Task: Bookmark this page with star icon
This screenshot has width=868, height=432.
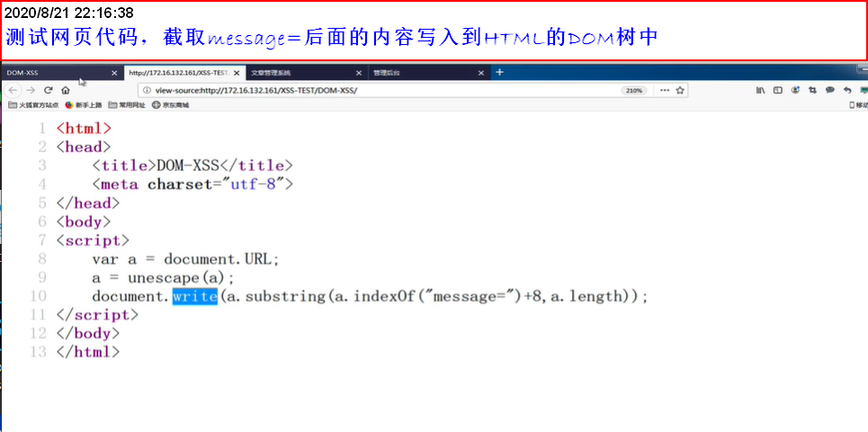Action: point(680,90)
